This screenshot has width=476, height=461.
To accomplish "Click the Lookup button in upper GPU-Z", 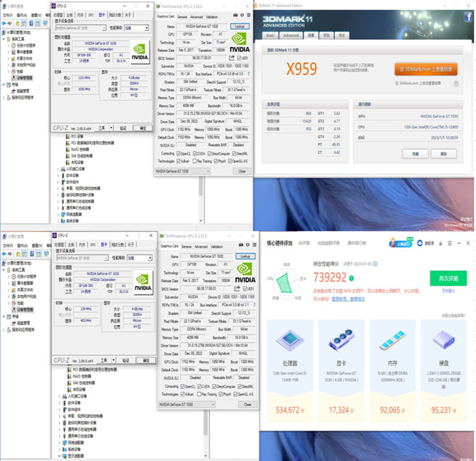I will [240, 26].
